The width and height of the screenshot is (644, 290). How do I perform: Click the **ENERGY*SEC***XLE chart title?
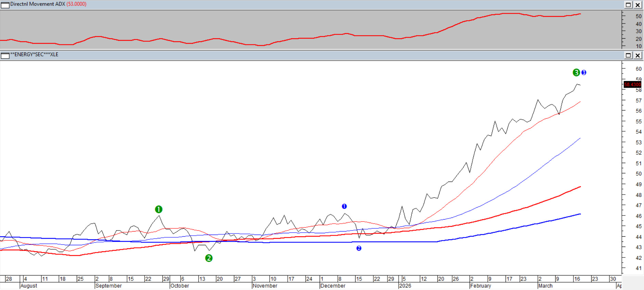point(34,54)
